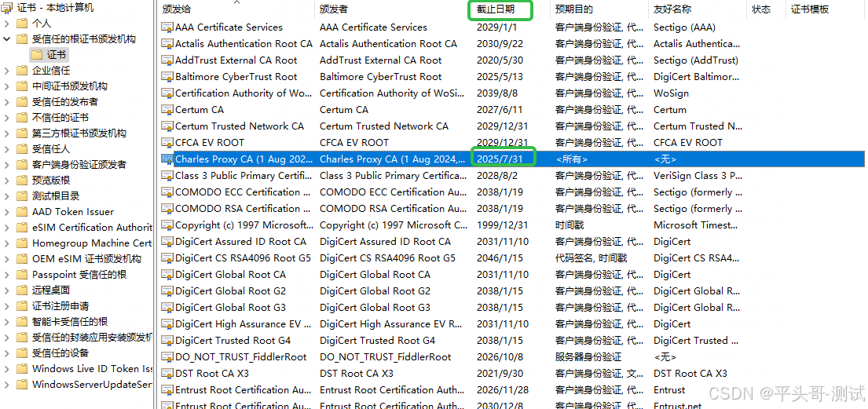Select the certificate icon beside Certum CA
This screenshot has height=409, width=868.
coord(167,110)
